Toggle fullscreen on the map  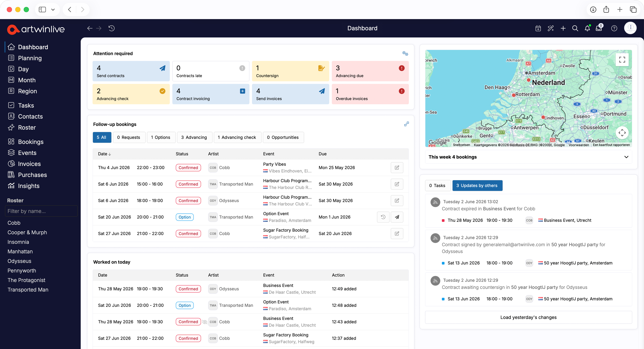pos(622,59)
